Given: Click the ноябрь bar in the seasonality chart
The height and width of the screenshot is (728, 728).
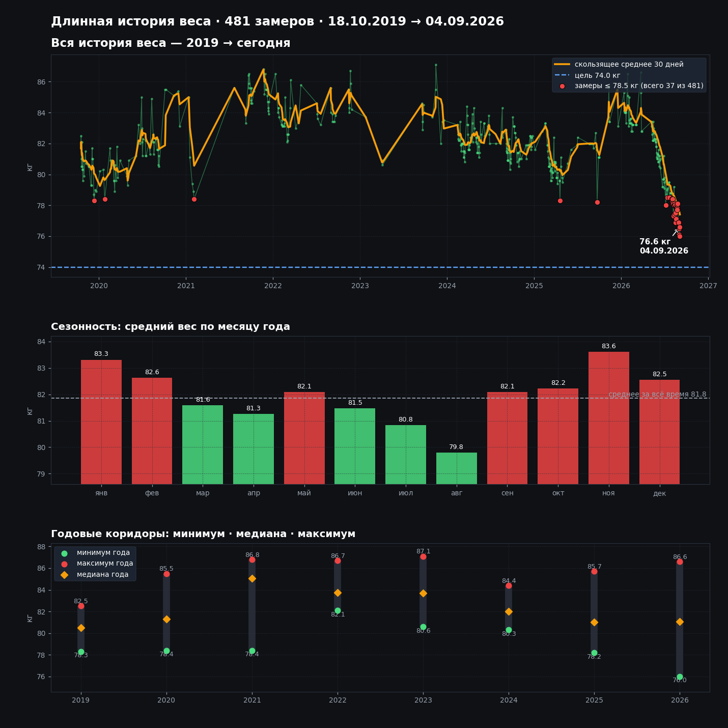Looking at the screenshot, I should pyautogui.click(x=609, y=418).
